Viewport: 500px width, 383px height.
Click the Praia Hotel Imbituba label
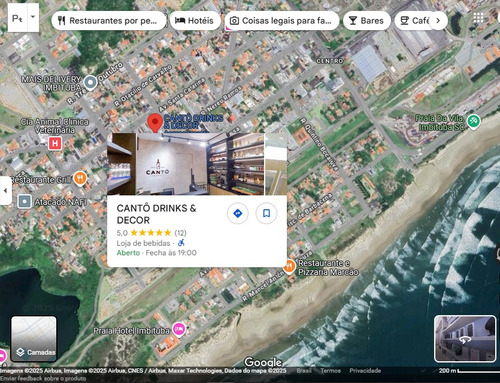click(x=132, y=331)
